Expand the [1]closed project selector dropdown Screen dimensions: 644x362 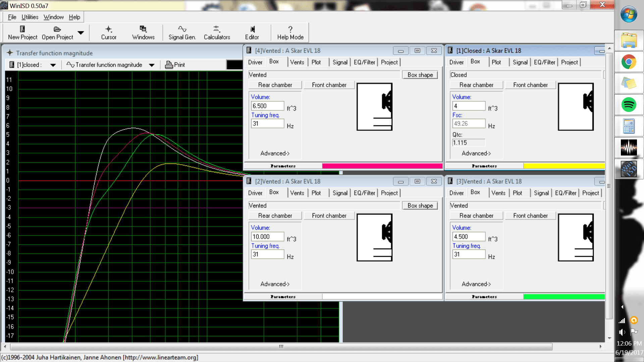[x=53, y=65]
